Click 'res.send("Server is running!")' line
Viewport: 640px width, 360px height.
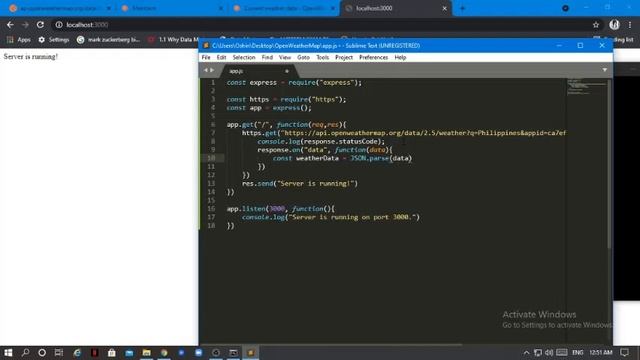pyautogui.click(x=300, y=183)
